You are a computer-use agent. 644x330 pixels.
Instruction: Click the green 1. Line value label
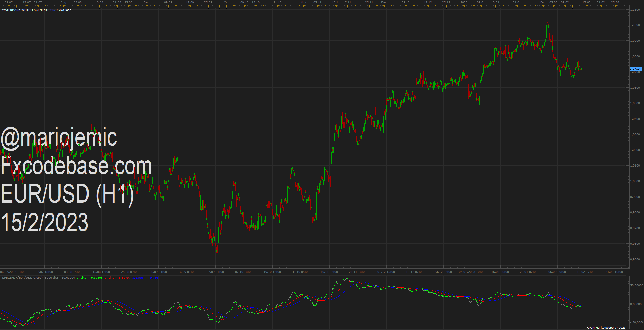coord(90,278)
